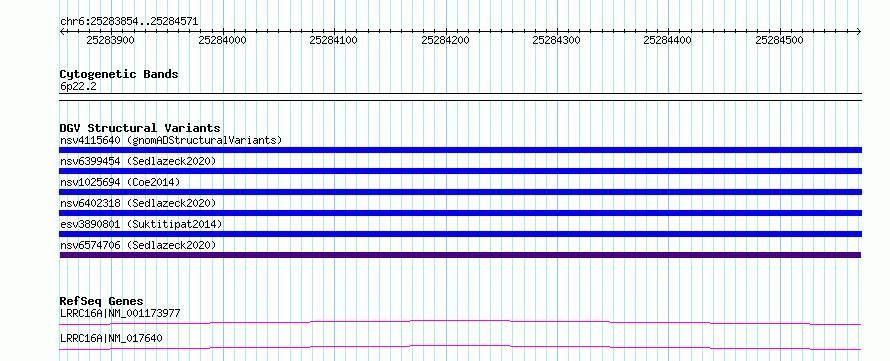Click ruler position 25283900
The width and height of the screenshot is (890, 361).
pos(110,40)
